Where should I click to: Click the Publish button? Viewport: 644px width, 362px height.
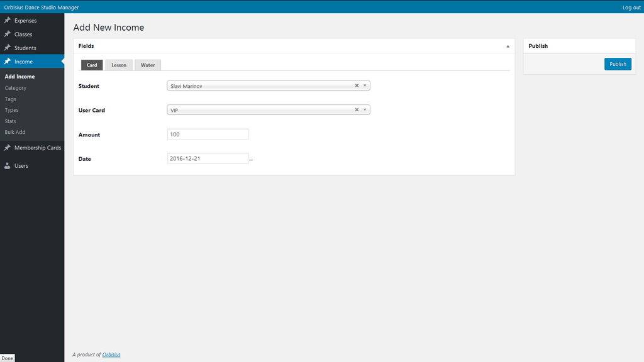point(618,64)
